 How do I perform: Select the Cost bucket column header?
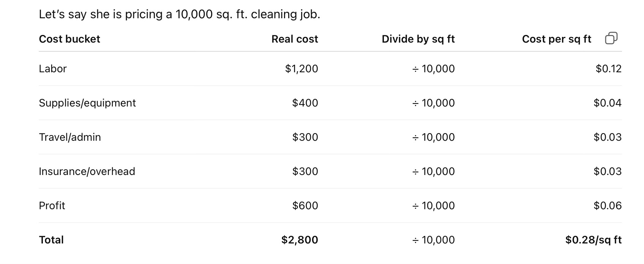point(69,39)
